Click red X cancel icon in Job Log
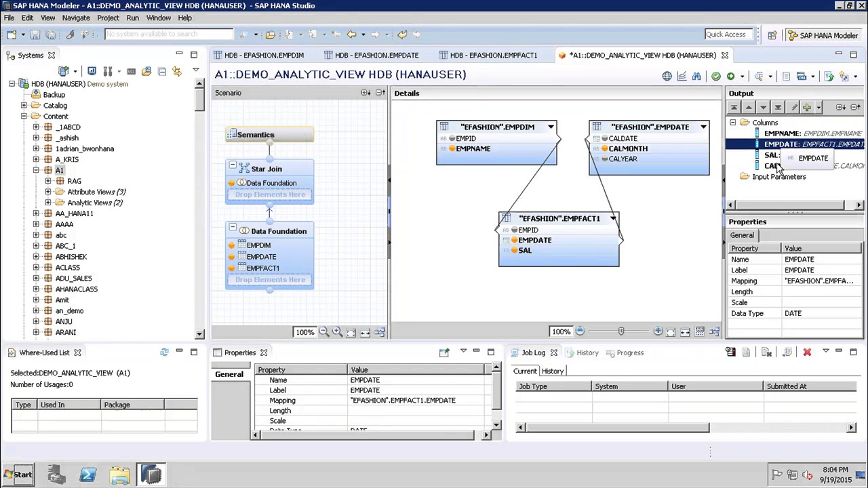868x488 pixels. point(807,352)
